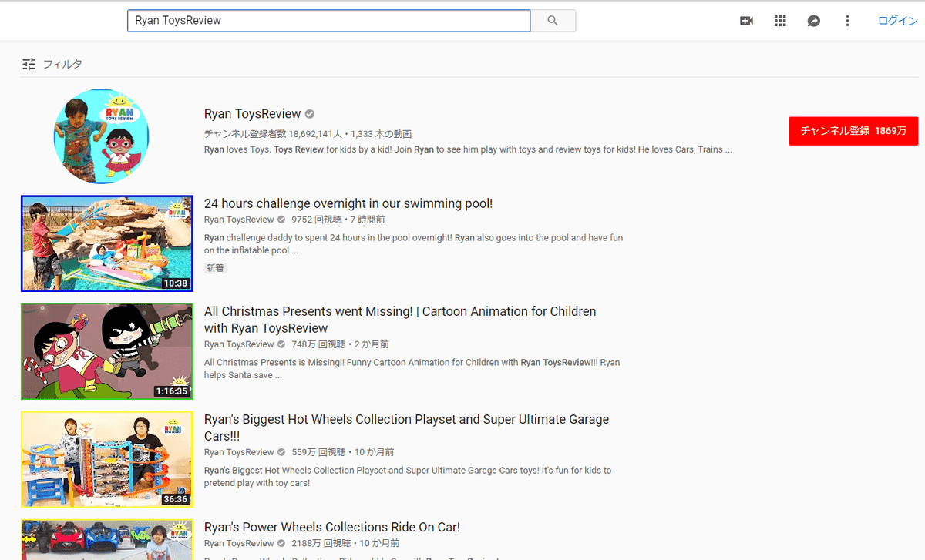The height and width of the screenshot is (560, 925).
Task: Click the 10:38 duration badge
Action: click(x=176, y=283)
